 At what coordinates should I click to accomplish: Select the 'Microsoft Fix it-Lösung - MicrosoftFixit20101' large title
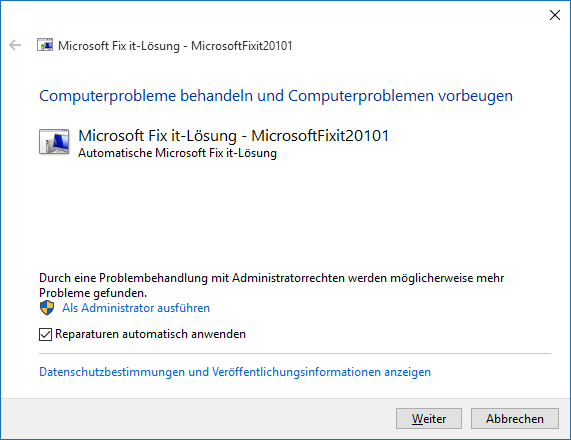(x=234, y=136)
